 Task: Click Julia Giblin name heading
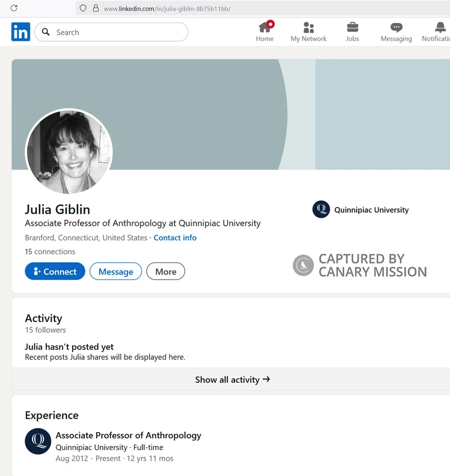click(x=57, y=209)
